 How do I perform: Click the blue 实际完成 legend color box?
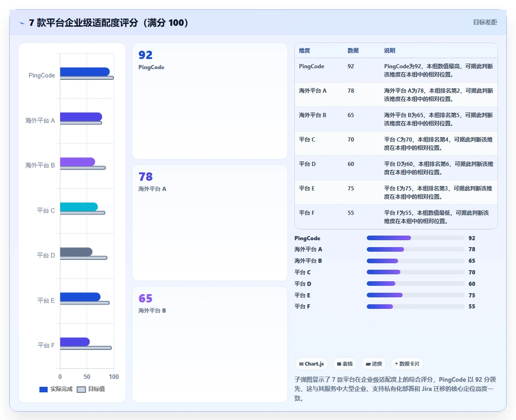(x=43, y=390)
